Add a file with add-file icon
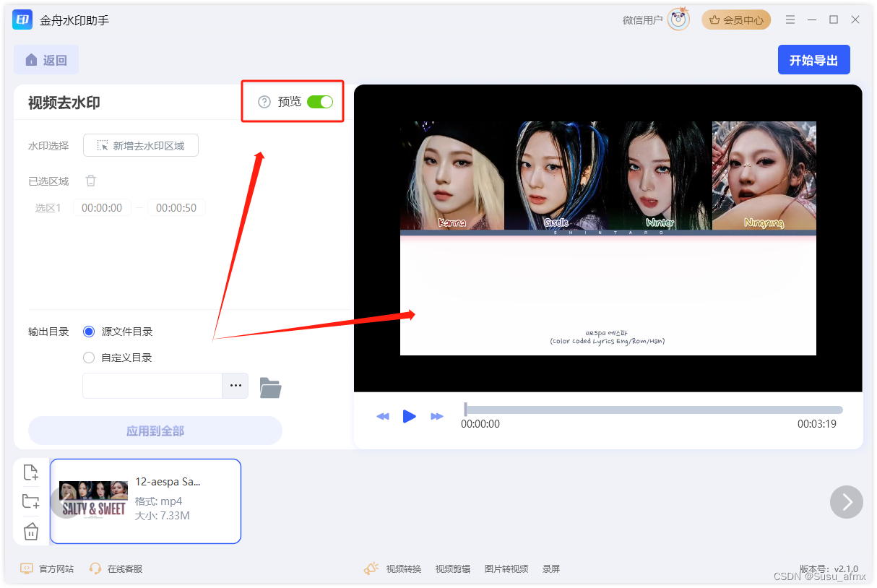877x588 pixels. coord(30,472)
